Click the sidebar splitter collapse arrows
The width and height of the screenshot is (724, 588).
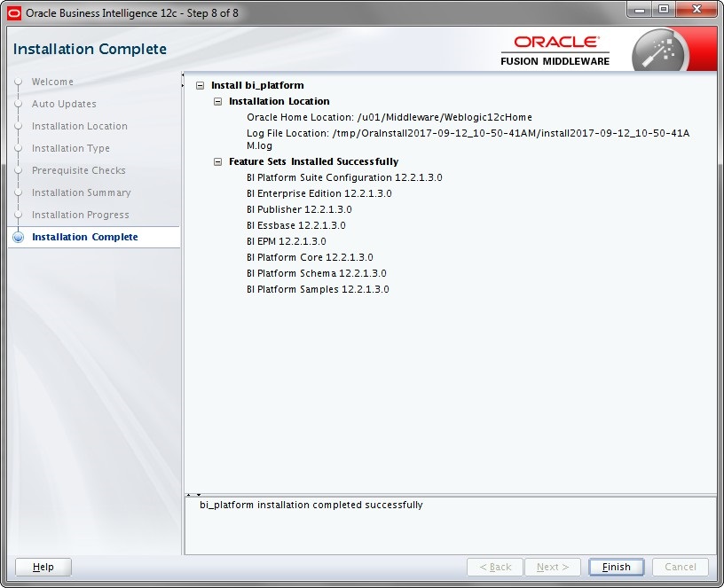(x=183, y=80)
